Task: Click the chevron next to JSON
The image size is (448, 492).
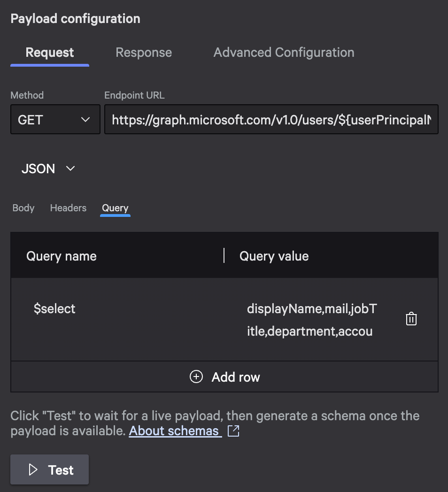Action: (70, 168)
